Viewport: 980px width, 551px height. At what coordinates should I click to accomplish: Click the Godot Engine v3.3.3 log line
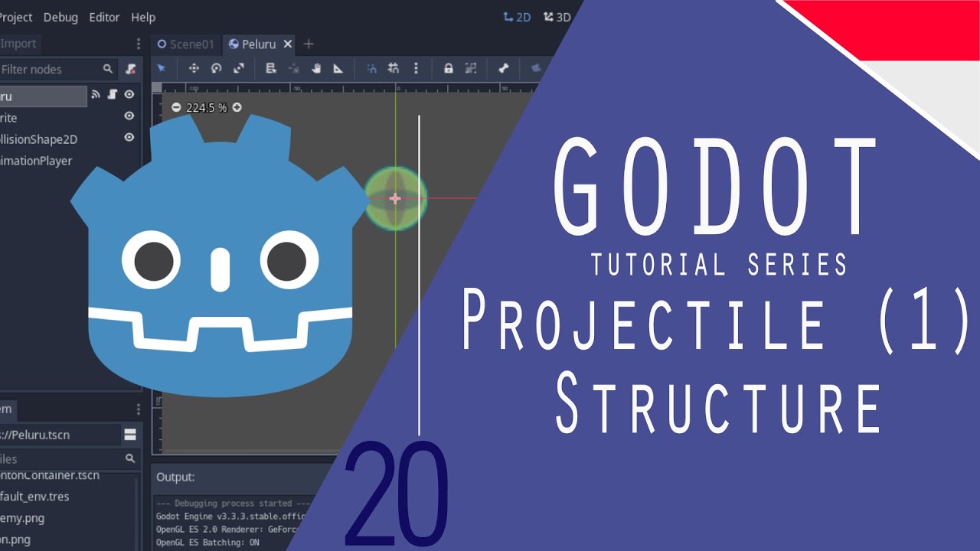tap(231, 517)
